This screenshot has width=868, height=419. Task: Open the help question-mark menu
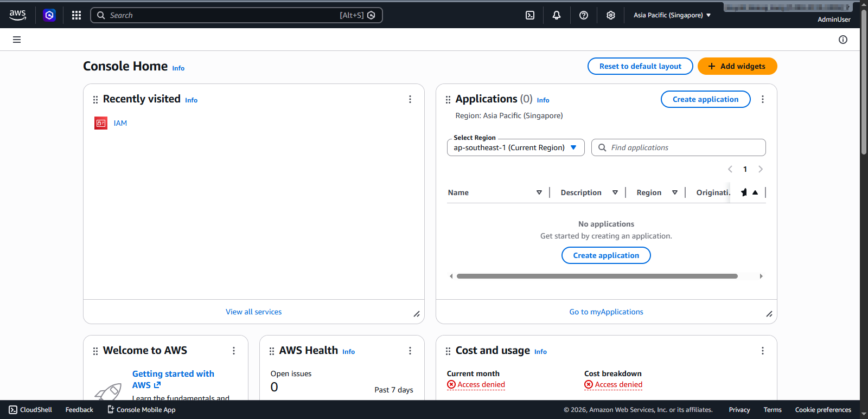click(x=584, y=15)
